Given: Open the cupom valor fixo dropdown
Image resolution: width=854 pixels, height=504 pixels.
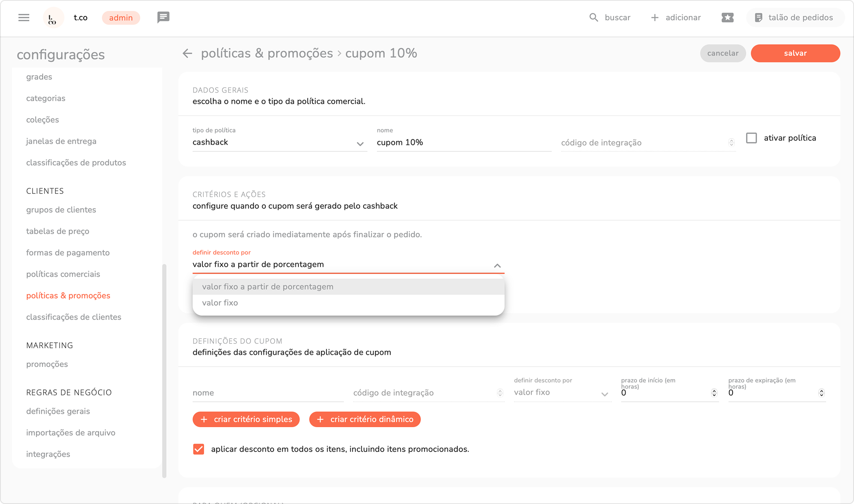Looking at the screenshot, I should [605, 393].
